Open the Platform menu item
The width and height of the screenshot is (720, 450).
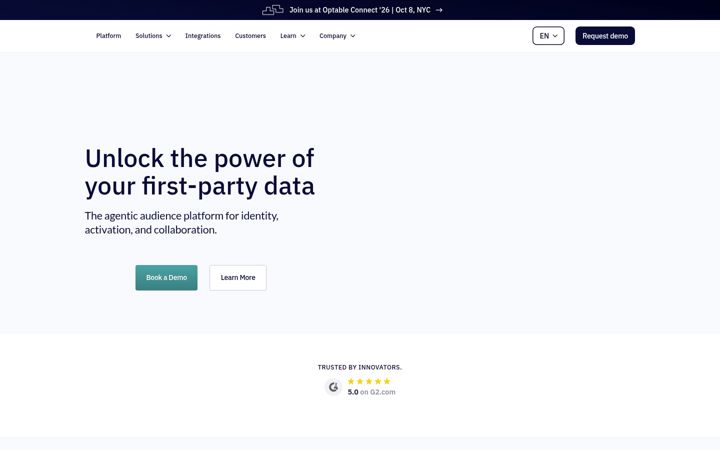109,36
